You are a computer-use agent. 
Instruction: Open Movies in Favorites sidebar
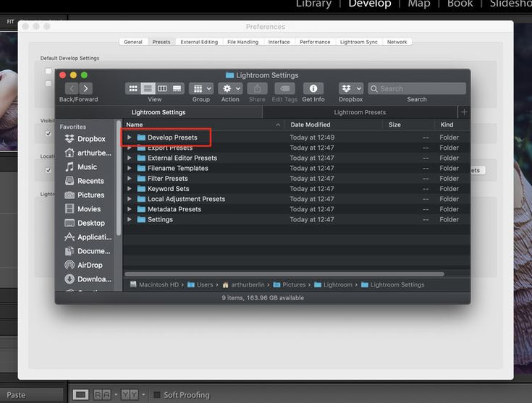pyautogui.click(x=83, y=209)
